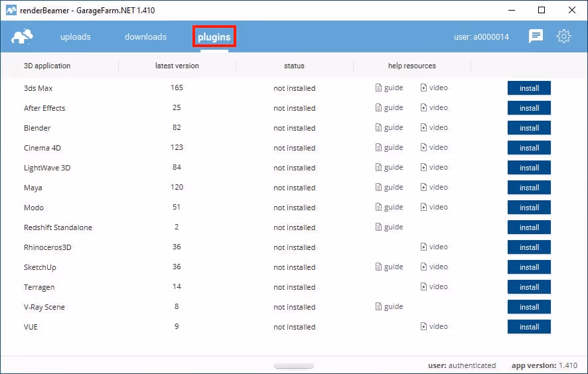
Task: Maximize the renderBeamer window
Action: [542, 10]
